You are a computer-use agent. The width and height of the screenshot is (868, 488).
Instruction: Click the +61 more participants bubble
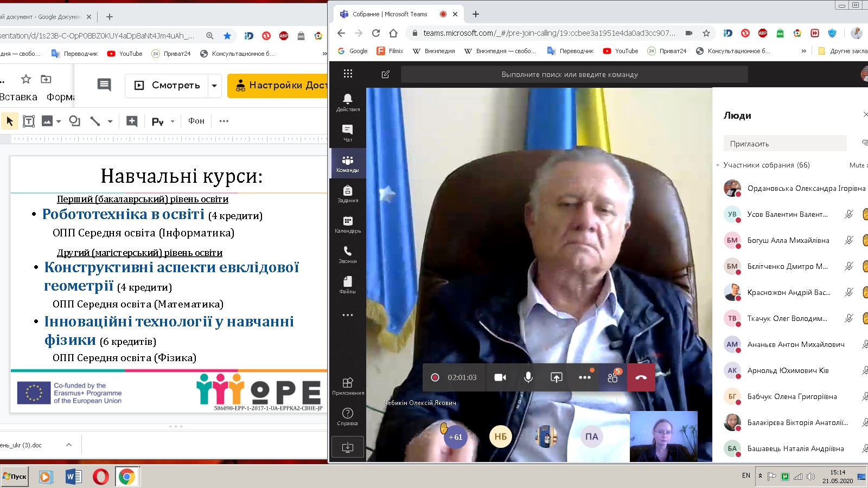pos(456,437)
